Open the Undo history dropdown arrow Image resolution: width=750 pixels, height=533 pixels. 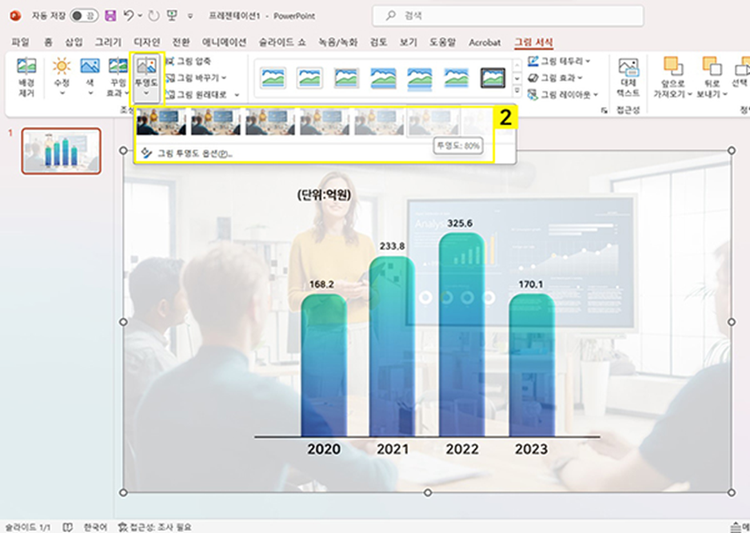pyautogui.click(x=140, y=16)
